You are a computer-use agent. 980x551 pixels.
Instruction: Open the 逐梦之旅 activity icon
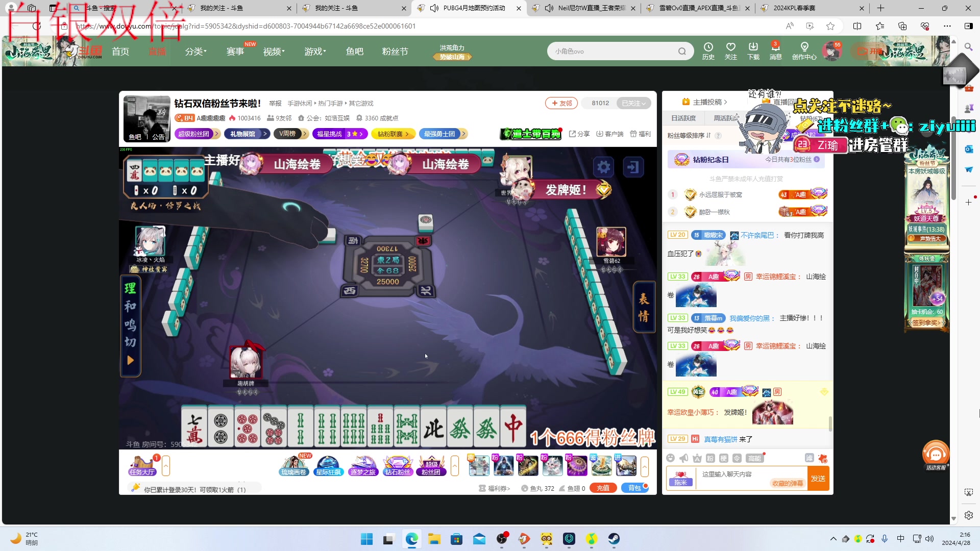363,465
